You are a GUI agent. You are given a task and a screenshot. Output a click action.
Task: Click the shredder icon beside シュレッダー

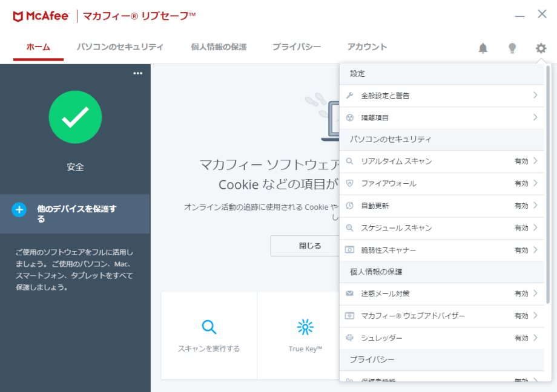coord(350,338)
